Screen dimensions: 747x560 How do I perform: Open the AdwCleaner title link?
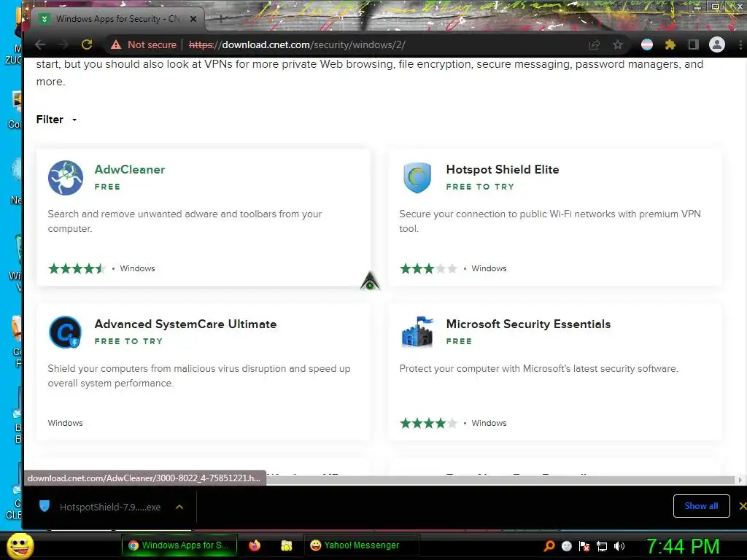coord(130,169)
